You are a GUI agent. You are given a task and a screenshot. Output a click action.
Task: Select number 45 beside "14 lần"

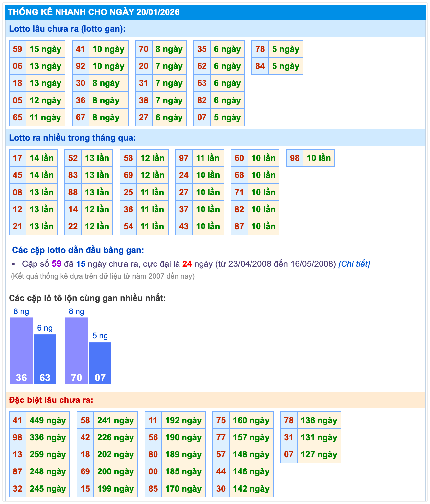(x=17, y=175)
